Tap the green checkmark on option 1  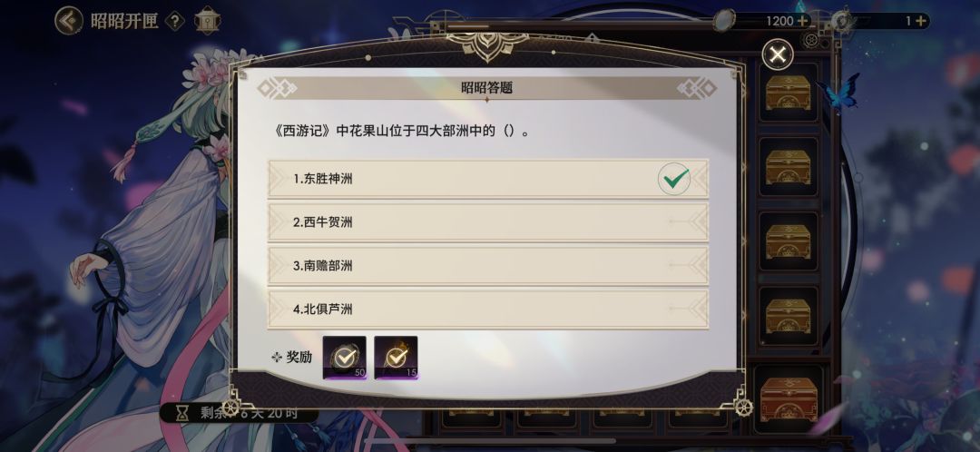[x=674, y=179]
